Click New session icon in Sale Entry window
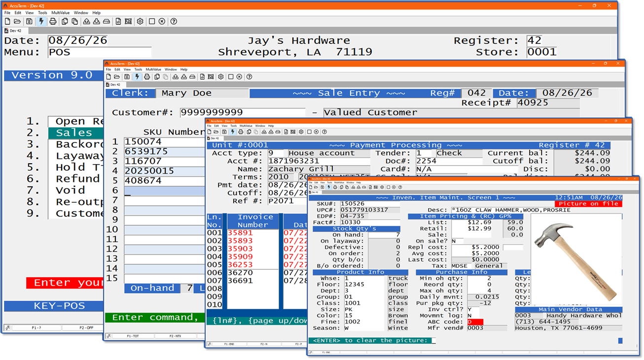 [108, 77]
